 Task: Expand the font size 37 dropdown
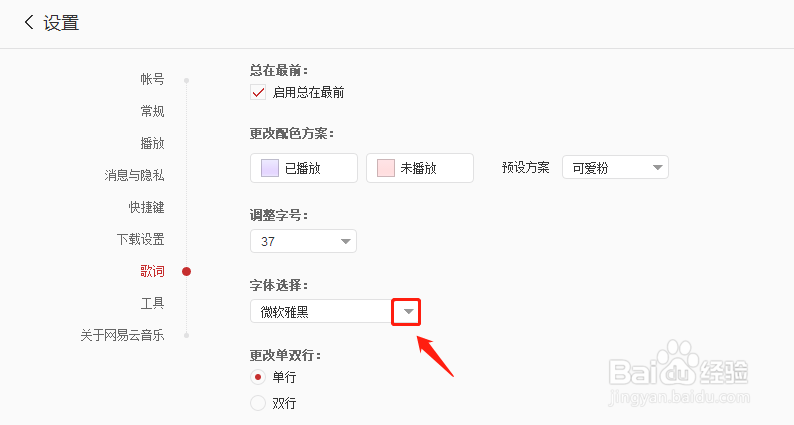[303, 241]
